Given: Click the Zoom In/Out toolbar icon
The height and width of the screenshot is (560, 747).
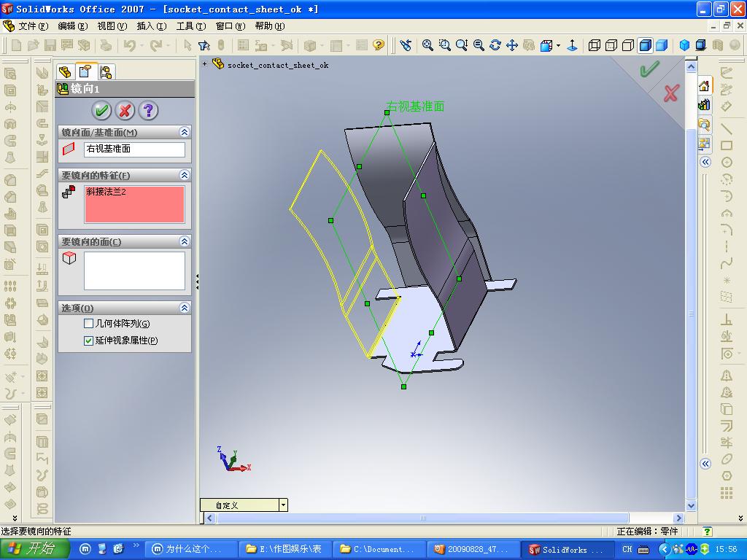Looking at the screenshot, I should 461,45.
